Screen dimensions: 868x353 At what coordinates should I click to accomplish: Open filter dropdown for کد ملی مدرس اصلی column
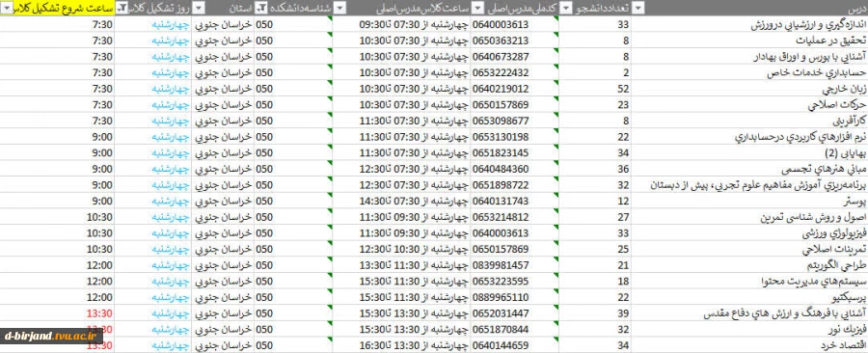tap(478, 9)
